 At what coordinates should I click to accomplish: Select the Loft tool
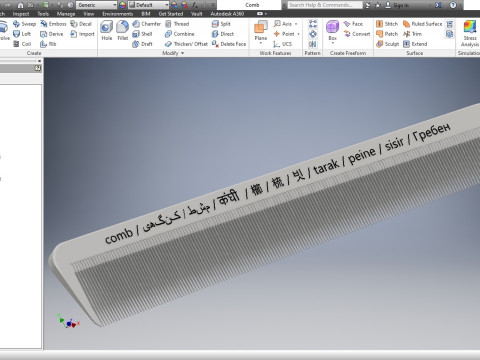coord(22,34)
